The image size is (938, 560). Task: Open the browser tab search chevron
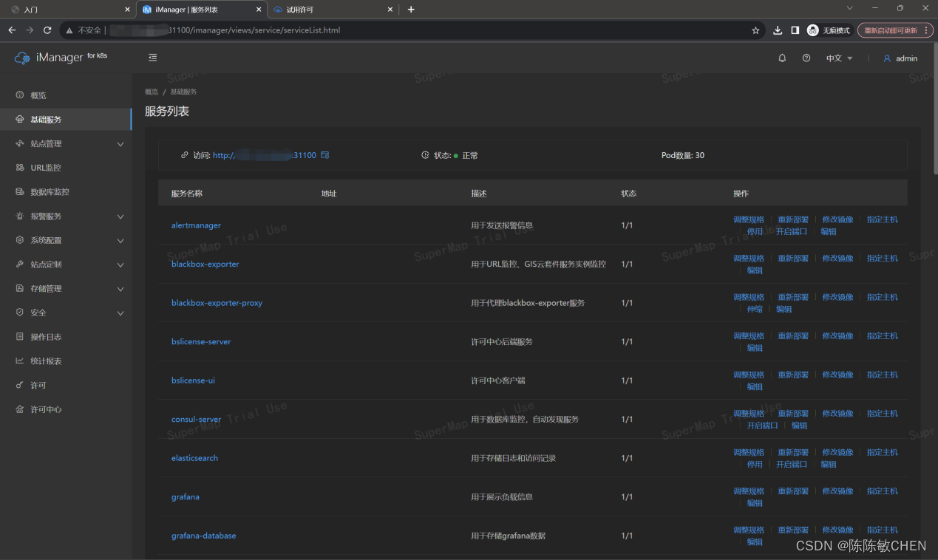tap(850, 8)
